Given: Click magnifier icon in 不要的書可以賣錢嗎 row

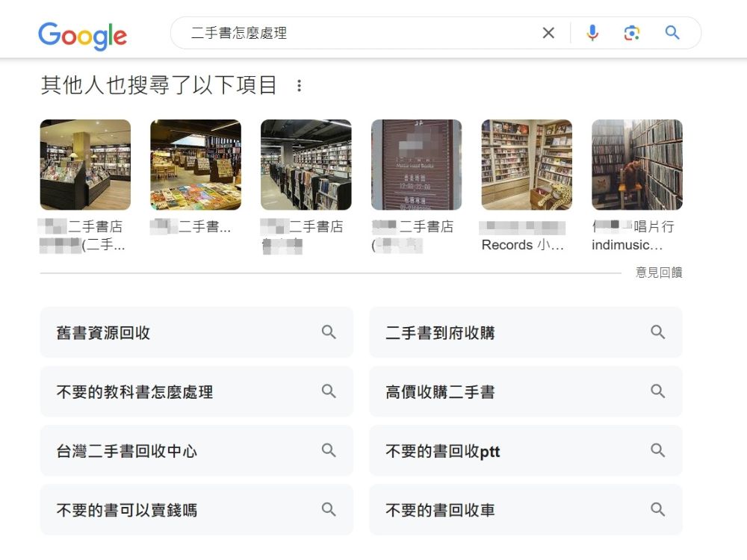Looking at the screenshot, I should click(x=329, y=509).
